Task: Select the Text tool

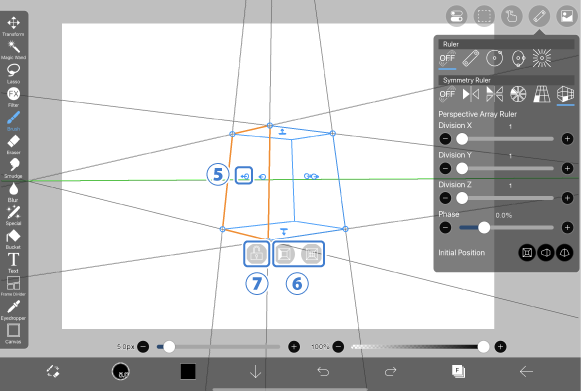Action: (x=13, y=262)
